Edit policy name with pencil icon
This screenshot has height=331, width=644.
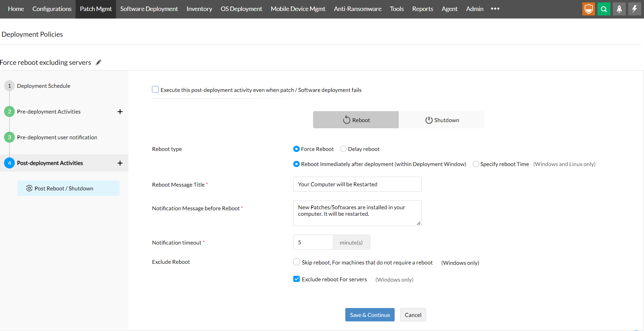98,62
